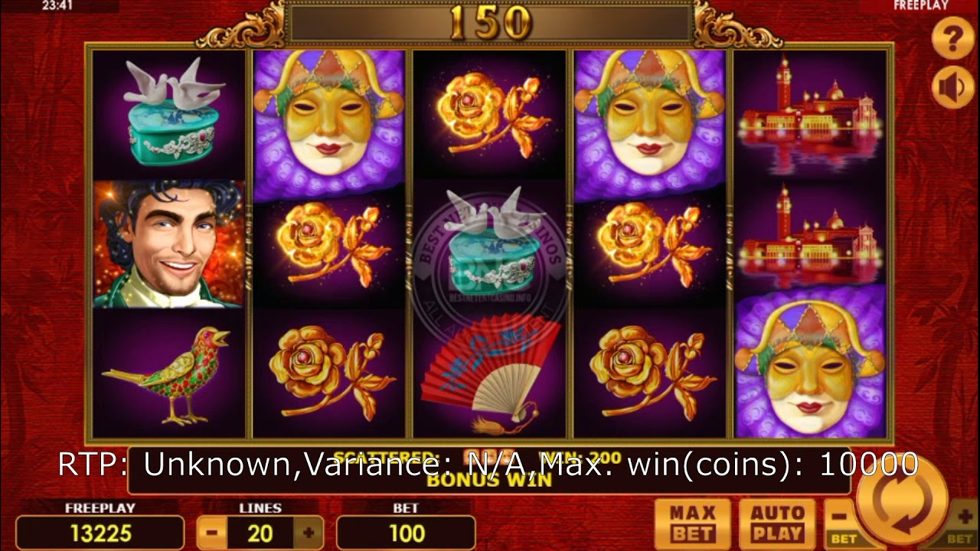Click the FREEPLAY label at top right
The image size is (980, 551).
(921, 5)
